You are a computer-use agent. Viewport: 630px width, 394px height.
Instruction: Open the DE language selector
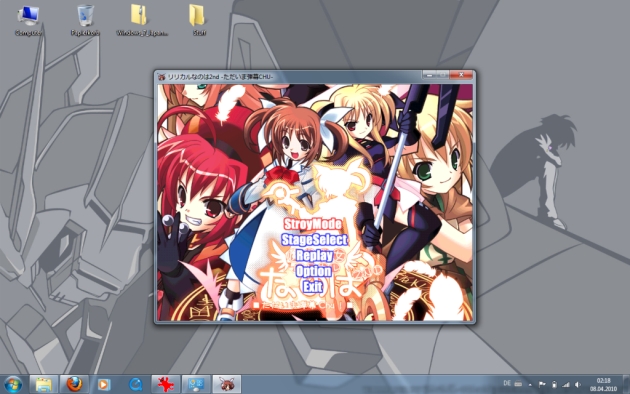pos(507,384)
